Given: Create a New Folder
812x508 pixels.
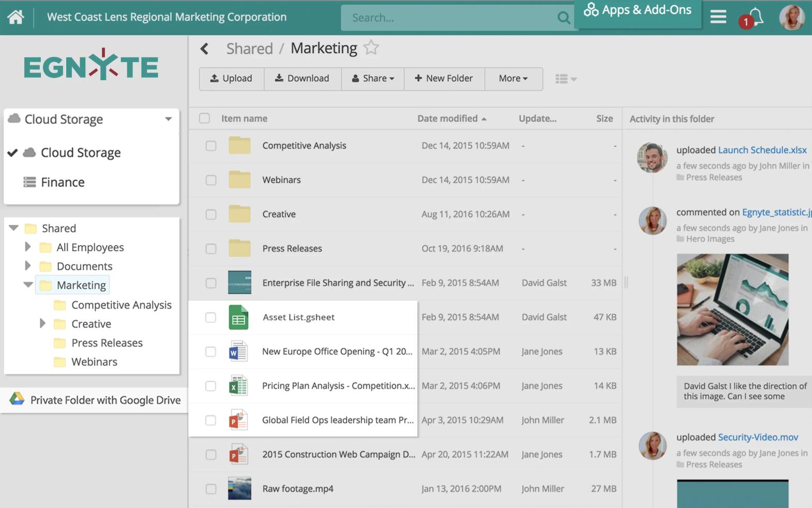Looking at the screenshot, I should (444, 79).
